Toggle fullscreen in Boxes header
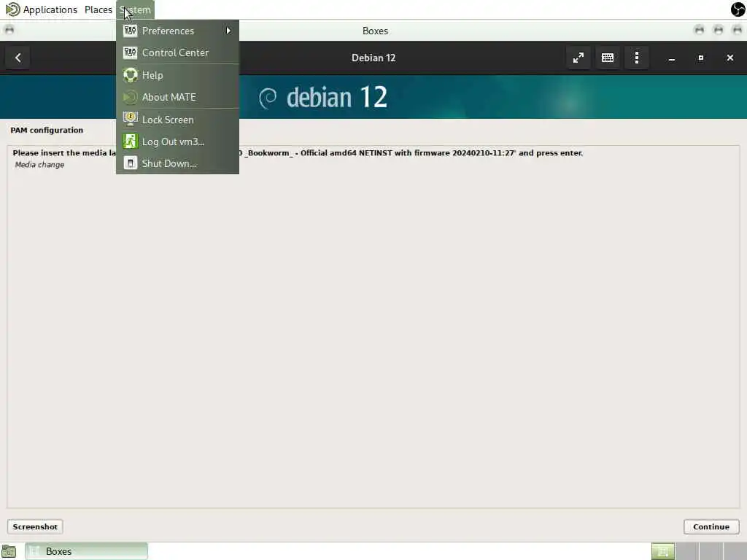The image size is (747, 560). click(578, 58)
